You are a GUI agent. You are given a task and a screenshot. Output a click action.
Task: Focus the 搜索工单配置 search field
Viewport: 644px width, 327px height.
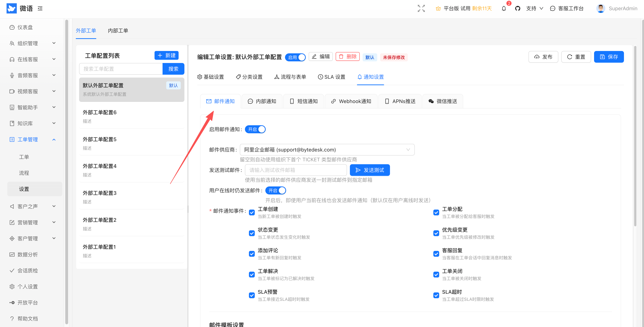[x=121, y=69]
